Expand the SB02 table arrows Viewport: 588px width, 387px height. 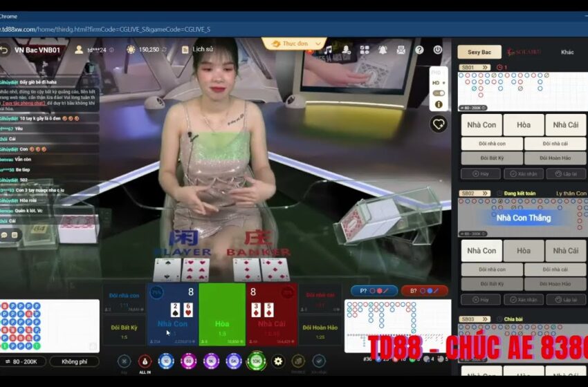click(x=485, y=193)
